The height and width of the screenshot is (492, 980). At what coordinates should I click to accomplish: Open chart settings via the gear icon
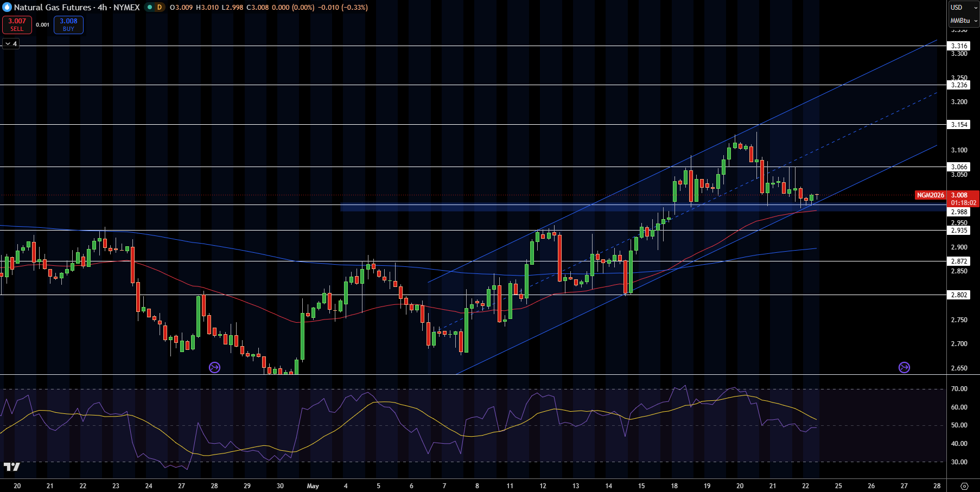point(964,486)
